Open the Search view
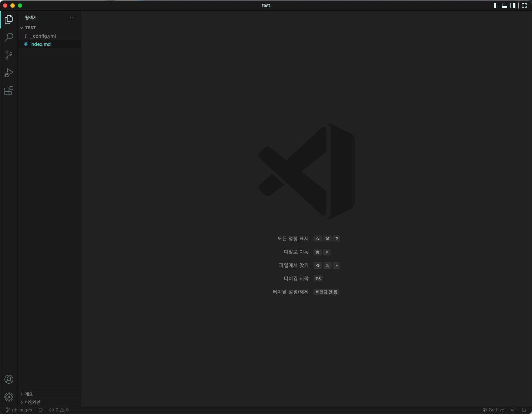 pos(9,37)
